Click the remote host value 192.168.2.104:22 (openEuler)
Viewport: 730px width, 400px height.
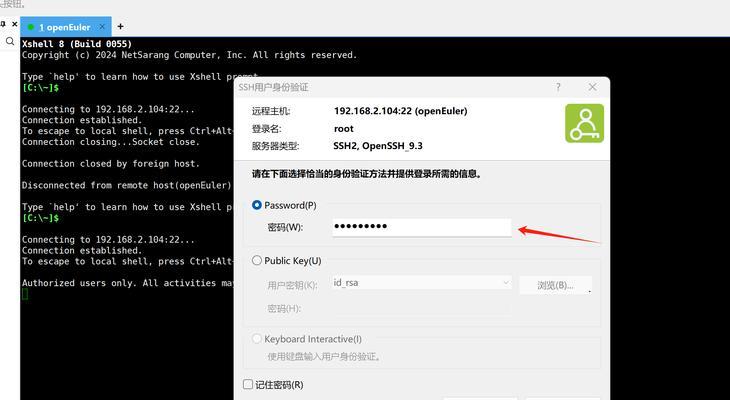click(x=400, y=111)
